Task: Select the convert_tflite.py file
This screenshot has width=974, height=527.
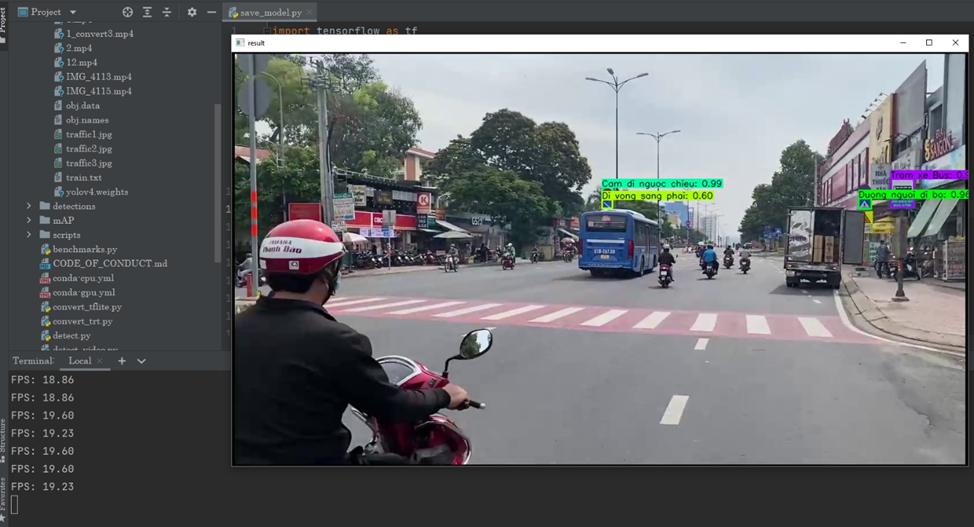Action: pyautogui.click(x=81, y=307)
